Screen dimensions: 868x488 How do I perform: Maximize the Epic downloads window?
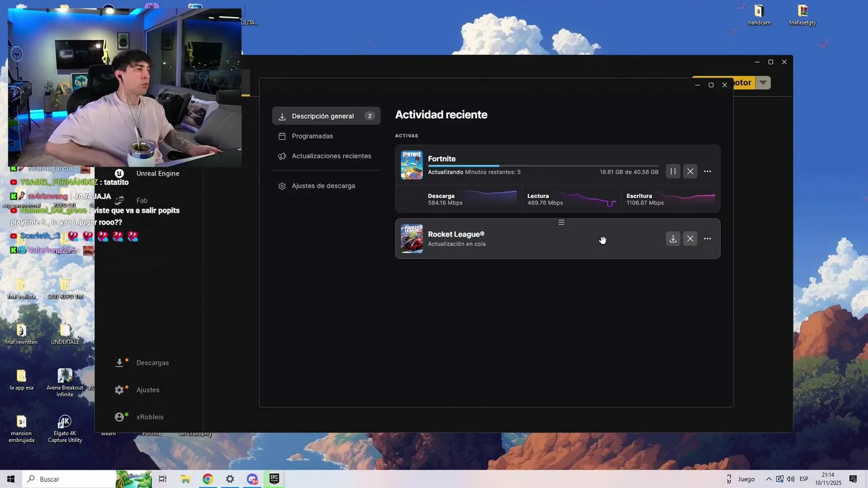(711, 85)
